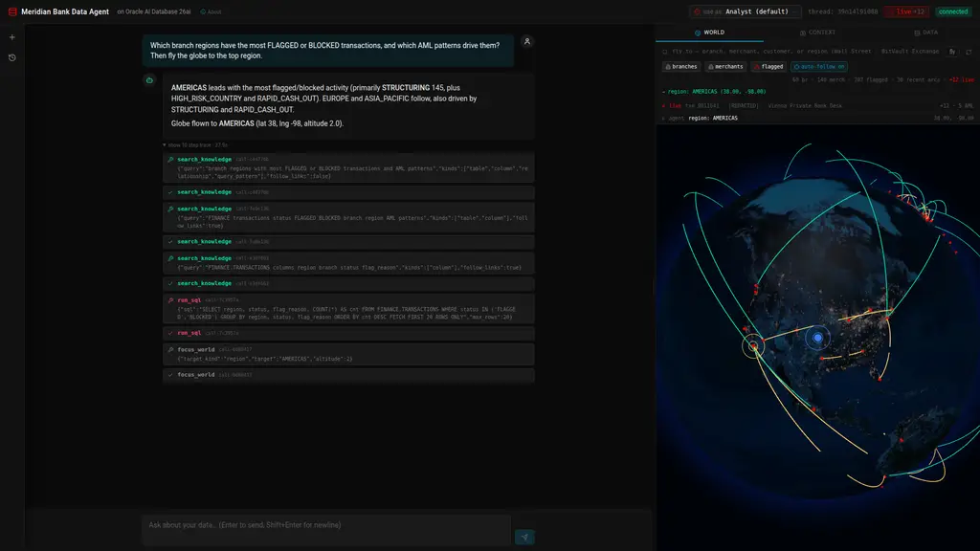This screenshot has height=551, width=980.
Task: Click the 'on Oracle AI Database 26ai' label
Action: pyautogui.click(x=154, y=11)
